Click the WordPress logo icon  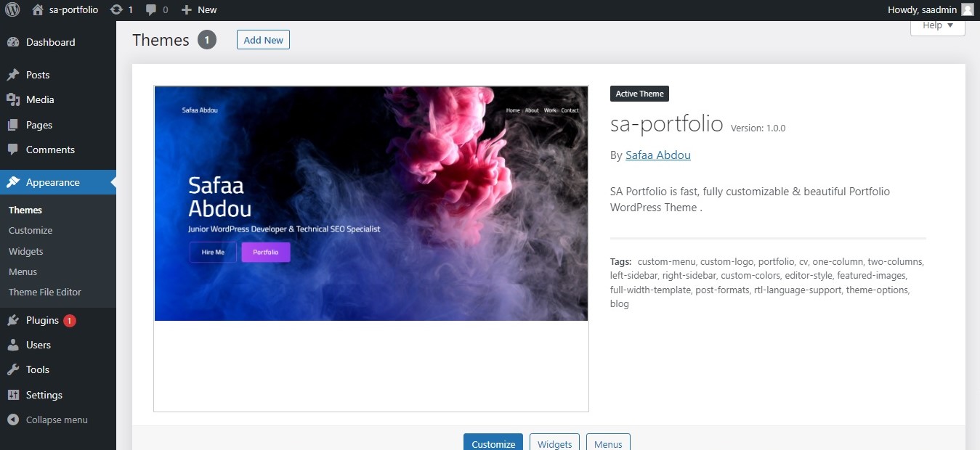12,9
